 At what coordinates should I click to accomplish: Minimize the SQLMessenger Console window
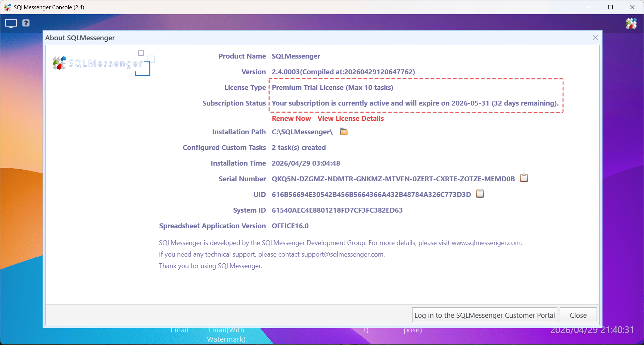point(589,7)
